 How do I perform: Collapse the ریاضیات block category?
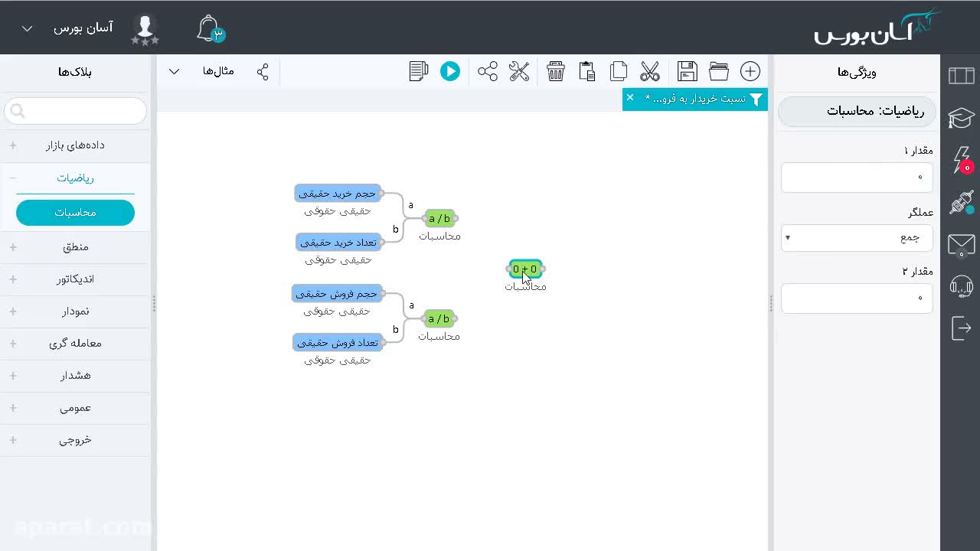tap(75, 178)
